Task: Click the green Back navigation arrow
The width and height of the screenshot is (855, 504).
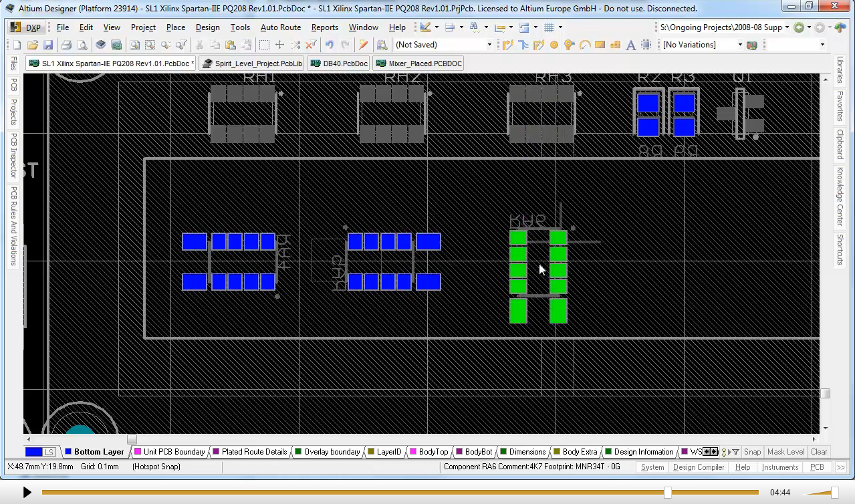Action: (x=799, y=27)
